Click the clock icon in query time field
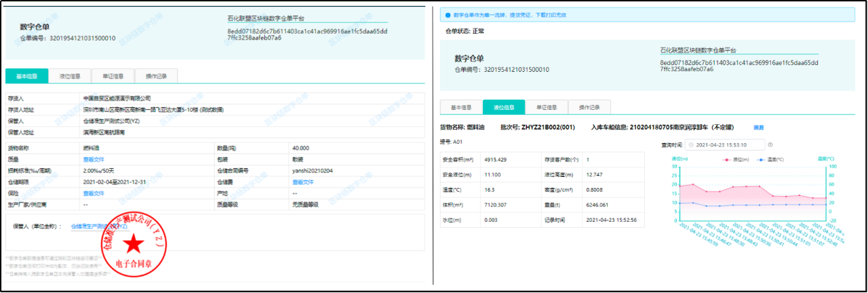The width and height of the screenshot is (868, 293). (691, 144)
